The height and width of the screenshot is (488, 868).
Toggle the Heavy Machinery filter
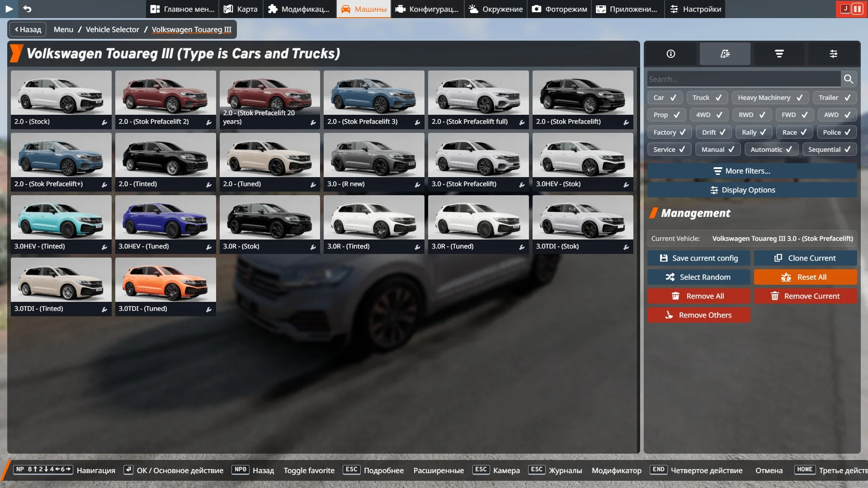pyautogui.click(x=770, y=98)
